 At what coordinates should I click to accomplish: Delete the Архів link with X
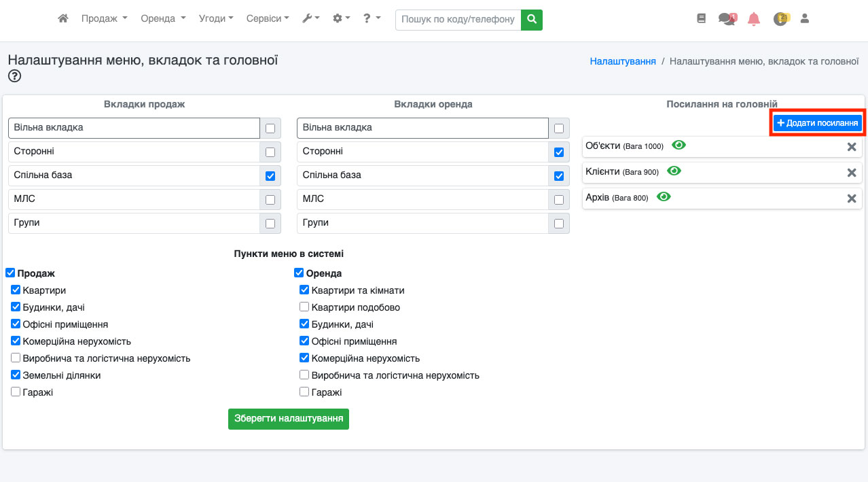point(851,198)
